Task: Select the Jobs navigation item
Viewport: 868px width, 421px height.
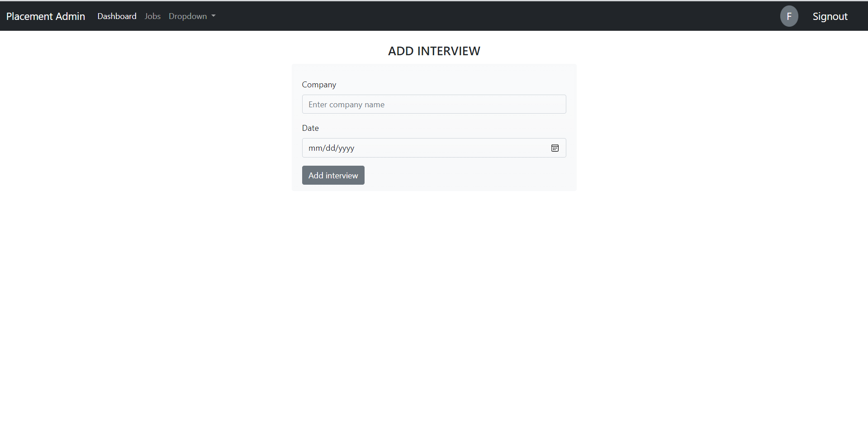Action: point(152,16)
